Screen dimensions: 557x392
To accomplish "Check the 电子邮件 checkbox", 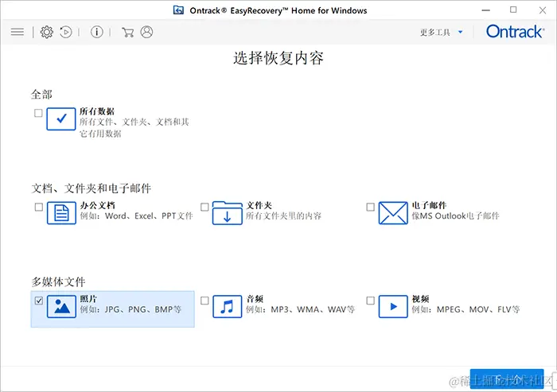I will point(371,207).
